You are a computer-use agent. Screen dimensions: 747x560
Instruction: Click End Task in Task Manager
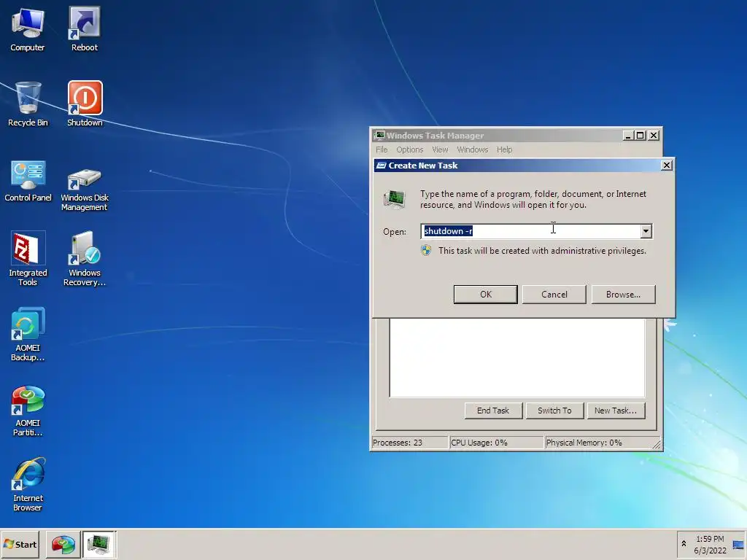tap(493, 411)
